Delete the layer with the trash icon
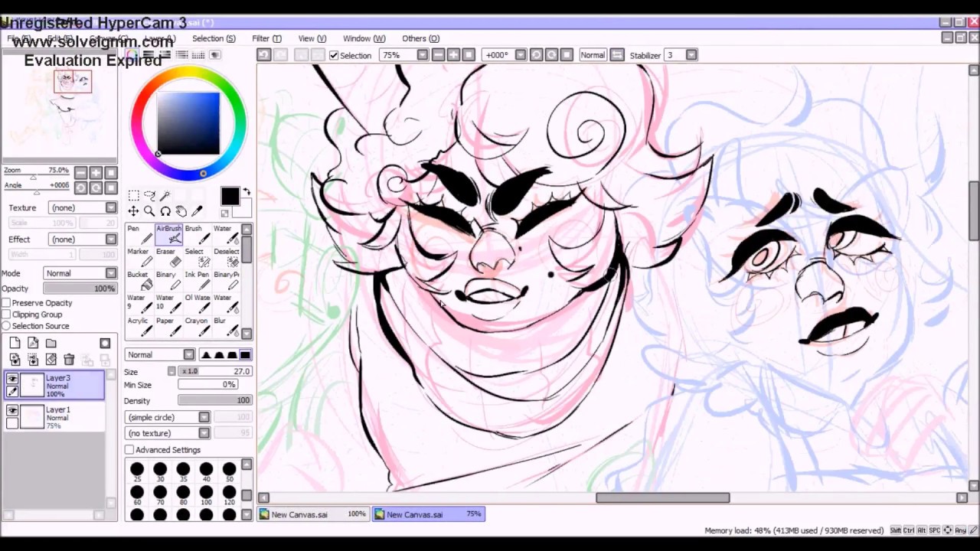Image resolution: width=980 pixels, height=551 pixels. pyautogui.click(x=69, y=360)
